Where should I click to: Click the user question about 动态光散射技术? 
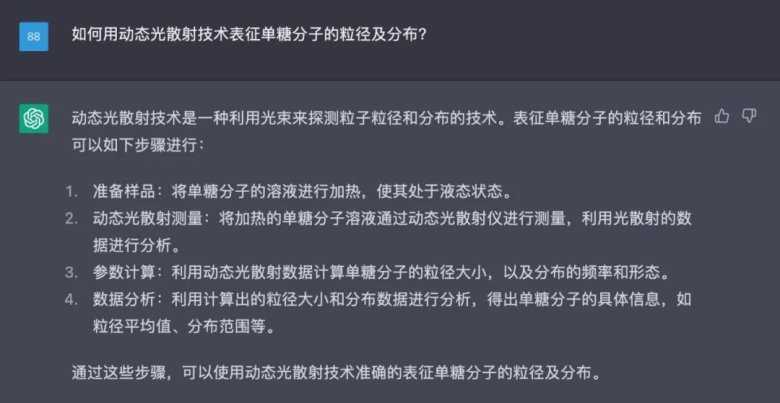pyautogui.click(x=250, y=35)
